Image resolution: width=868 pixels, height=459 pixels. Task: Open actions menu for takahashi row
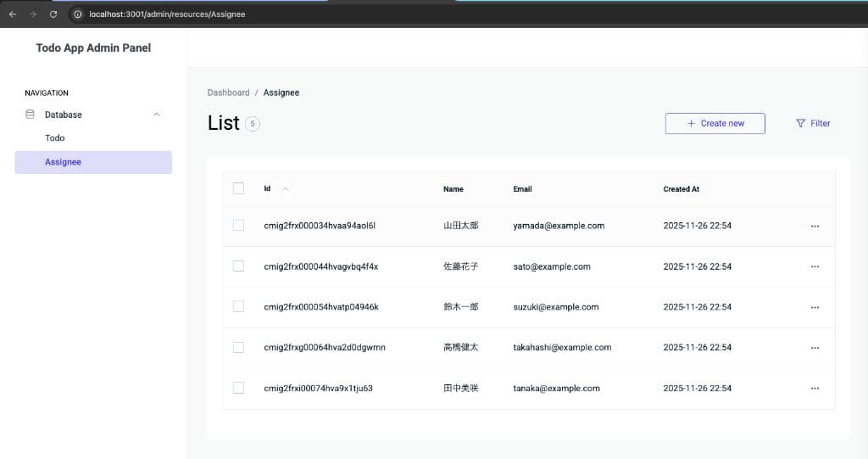pos(815,348)
